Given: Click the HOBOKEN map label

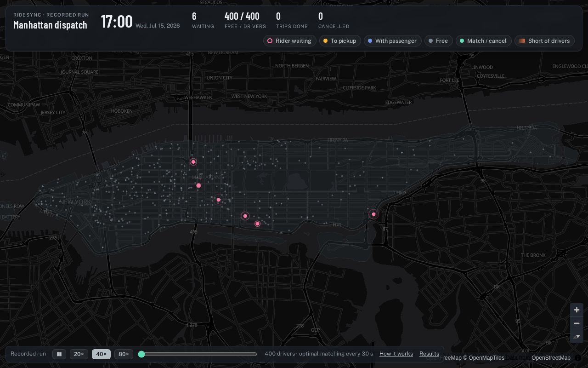Looking at the screenshot, I should [x=122, y=111].
